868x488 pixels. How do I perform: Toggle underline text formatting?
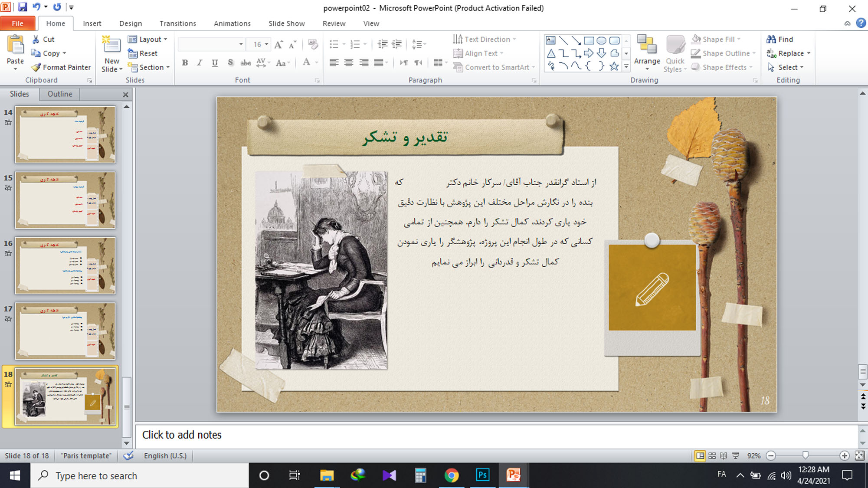[x=215, y=63]
